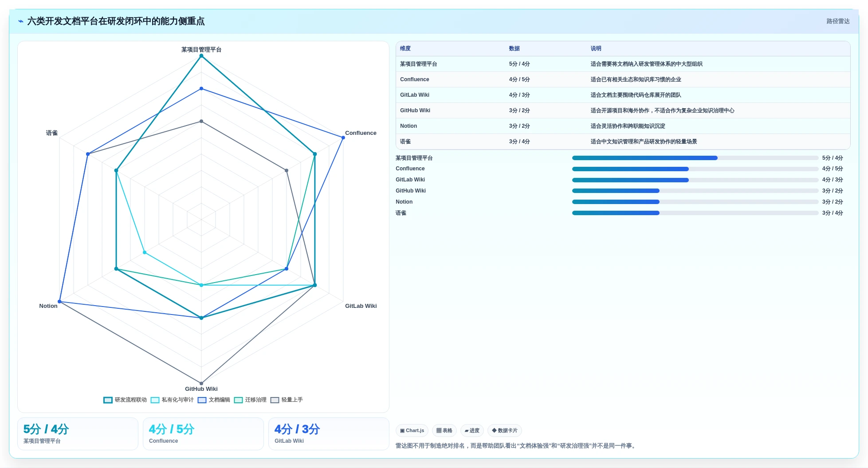Image resolution: width=868 pixels, height=468 pixels.
Task: Click the GitLab Wiki radar axis label
Action: point(361,306)
